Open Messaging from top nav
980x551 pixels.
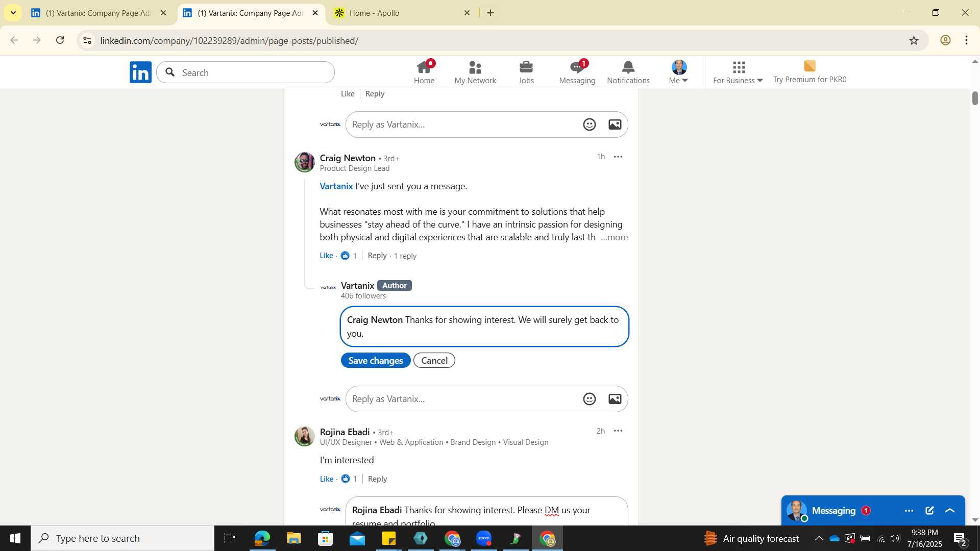pos(577,72)
